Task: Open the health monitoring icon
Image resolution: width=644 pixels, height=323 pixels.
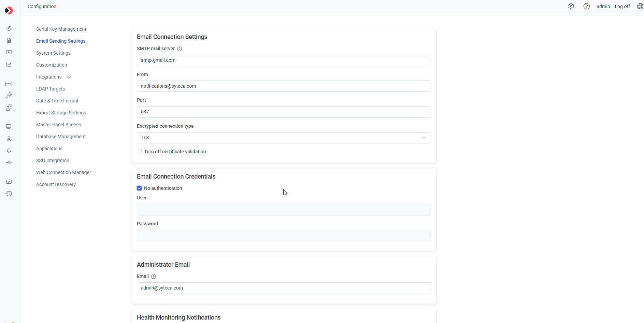Action: tap(9, 182)
